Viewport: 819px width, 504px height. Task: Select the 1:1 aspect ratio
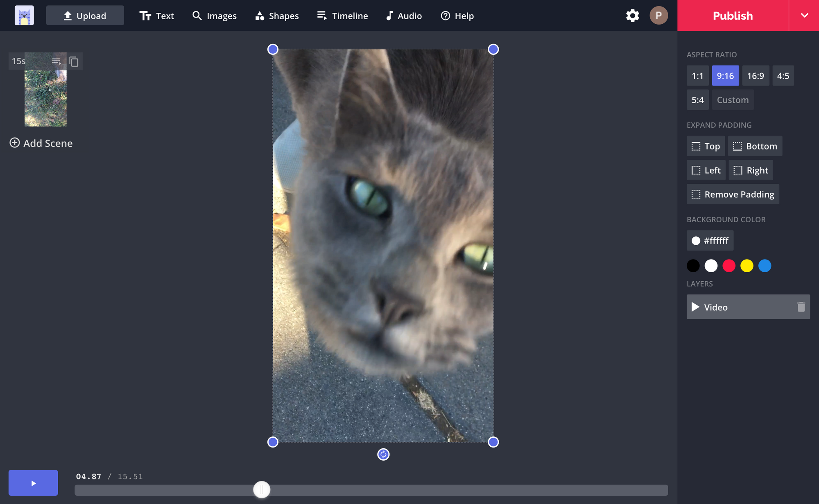pos(697,76)
